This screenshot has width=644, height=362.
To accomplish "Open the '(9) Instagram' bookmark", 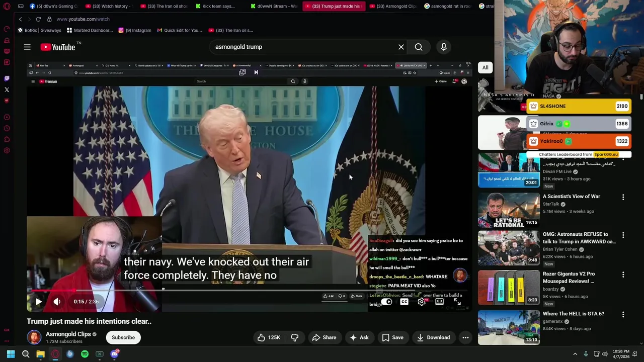I will click(x=134, y=30).
